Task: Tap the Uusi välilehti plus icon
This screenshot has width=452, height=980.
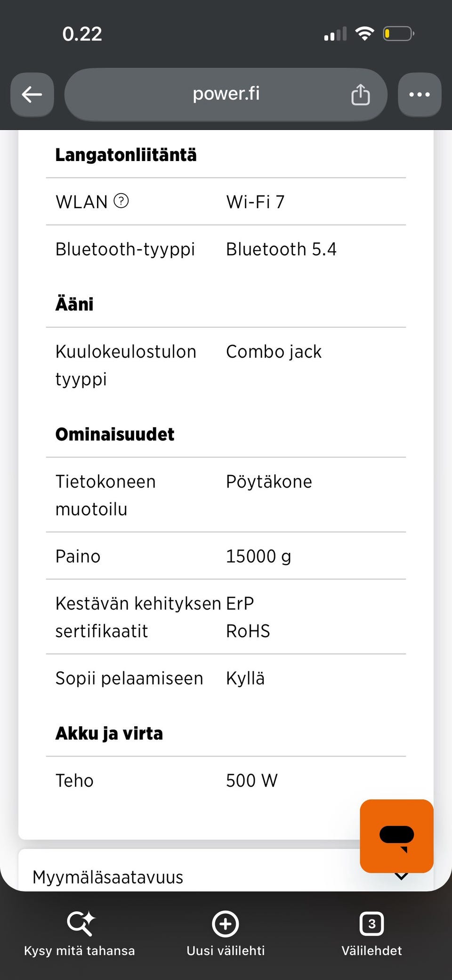Action: pyautogui.click(x=226, y=923)
